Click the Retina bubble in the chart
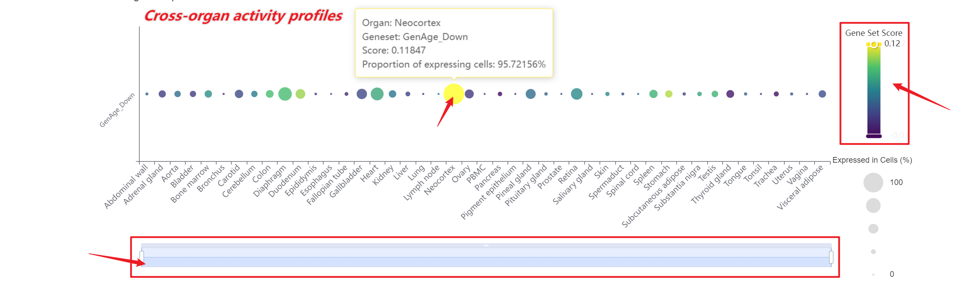980x293 pixels. click(x=577, y=94)
